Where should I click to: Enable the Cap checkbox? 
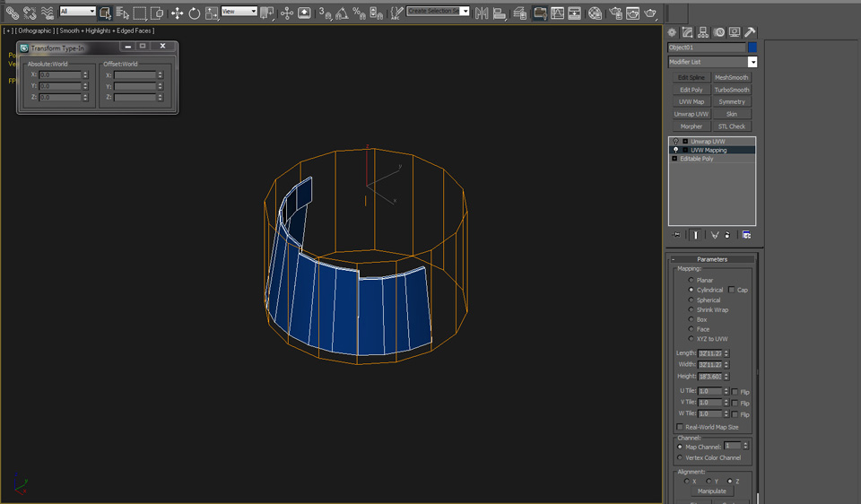coord(732,290)
